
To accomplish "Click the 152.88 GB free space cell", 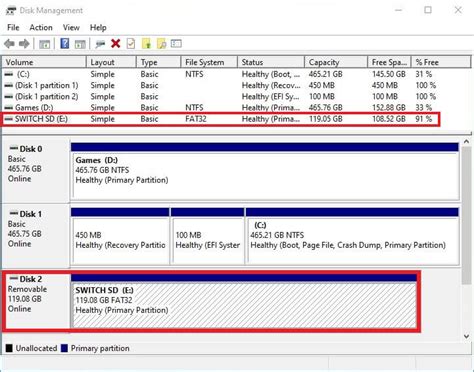I will (x=389, y=107).
